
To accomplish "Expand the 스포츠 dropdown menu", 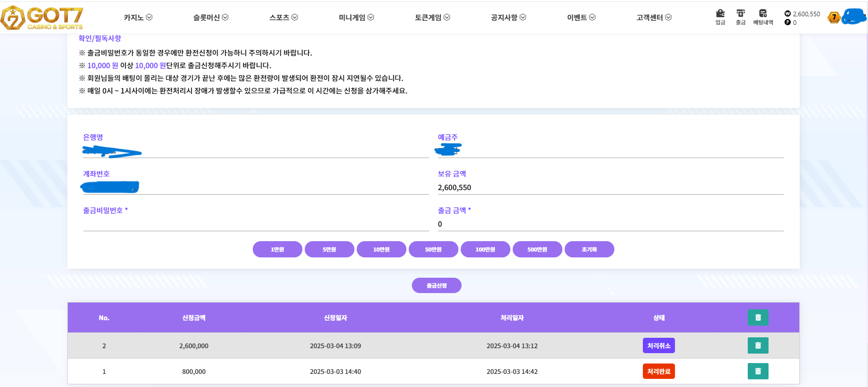I will coord(283,17).
